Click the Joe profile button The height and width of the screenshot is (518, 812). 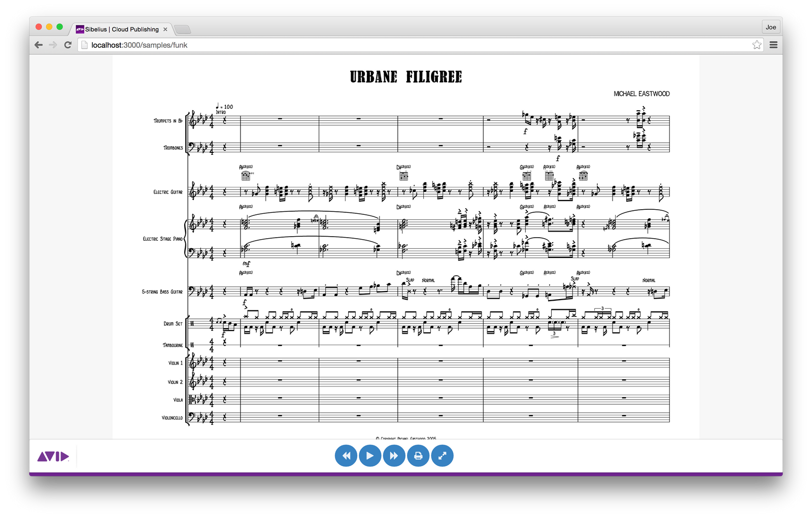[771, 27]
